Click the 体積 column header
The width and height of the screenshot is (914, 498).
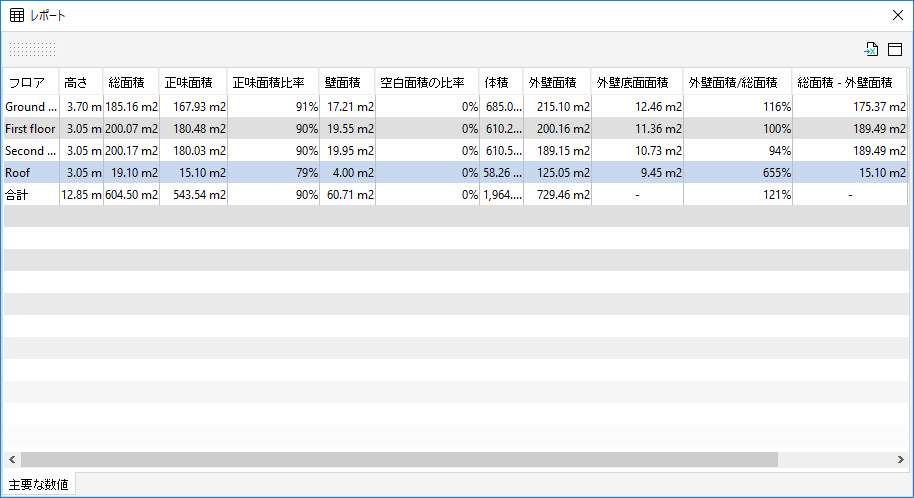point(501,83)
